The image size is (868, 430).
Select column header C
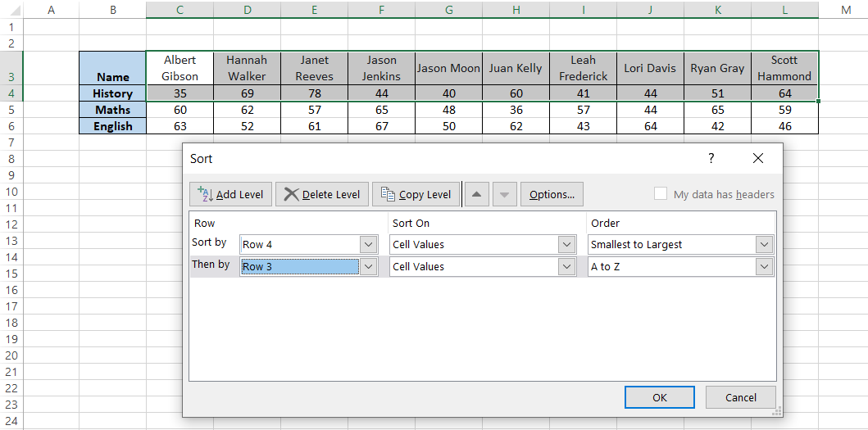pos(180,9)
